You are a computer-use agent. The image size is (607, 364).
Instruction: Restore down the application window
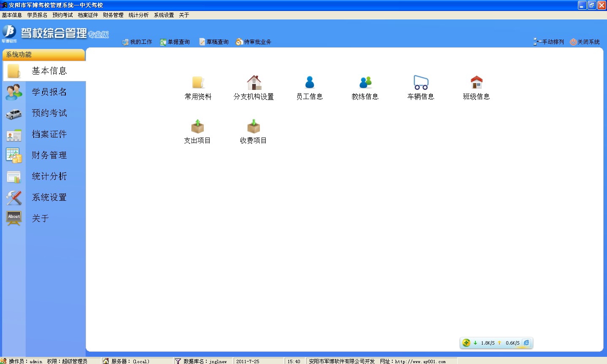tap(592, 5)
